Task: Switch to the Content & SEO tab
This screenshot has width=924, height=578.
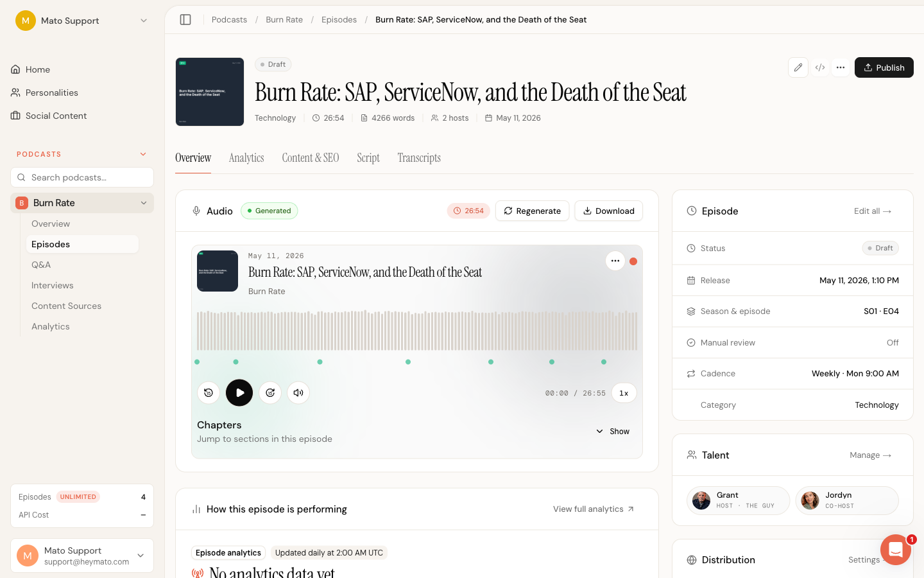Action: (311, 158)
